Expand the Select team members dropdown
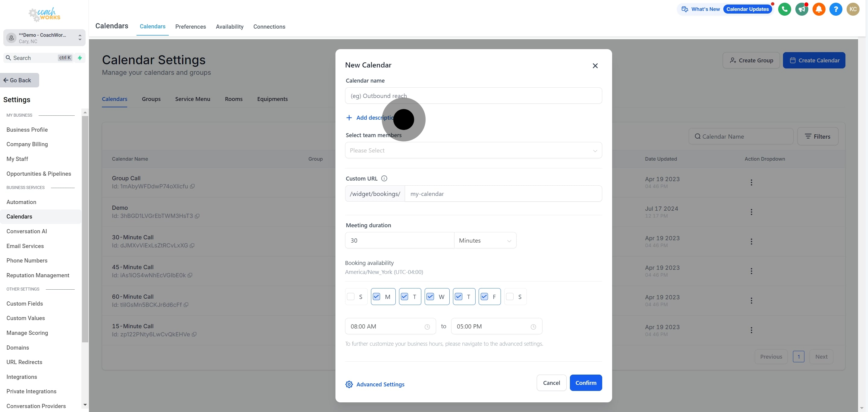 [x=473, y=150]
